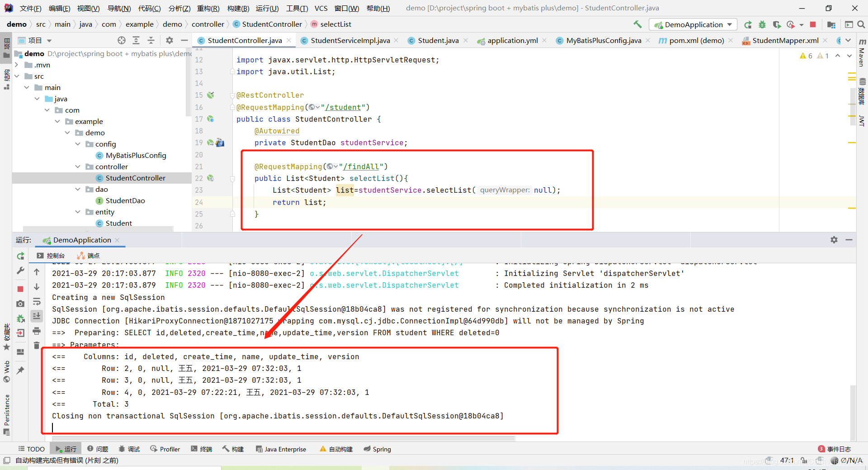Collapse the src folder
The image size is (868, 470).
click(17, 76)
